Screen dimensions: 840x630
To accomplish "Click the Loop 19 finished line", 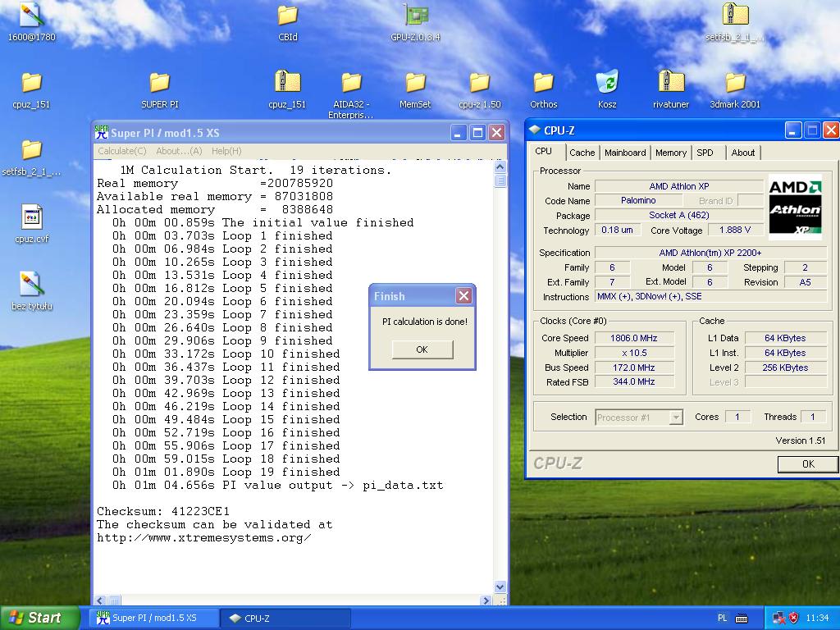I will click(226, 472).
